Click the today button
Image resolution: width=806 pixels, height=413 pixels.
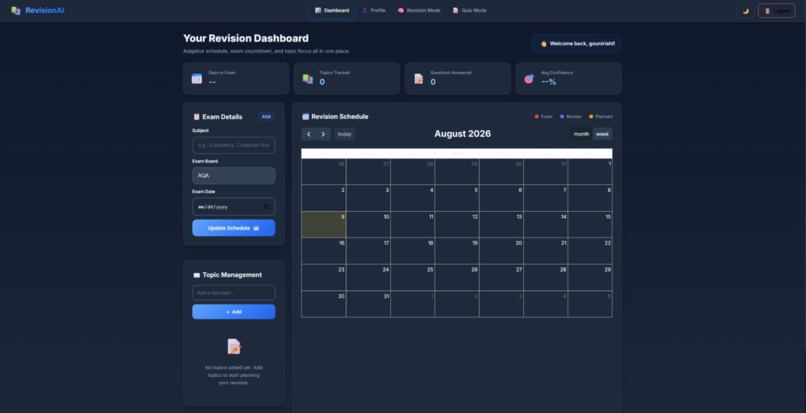344,134
